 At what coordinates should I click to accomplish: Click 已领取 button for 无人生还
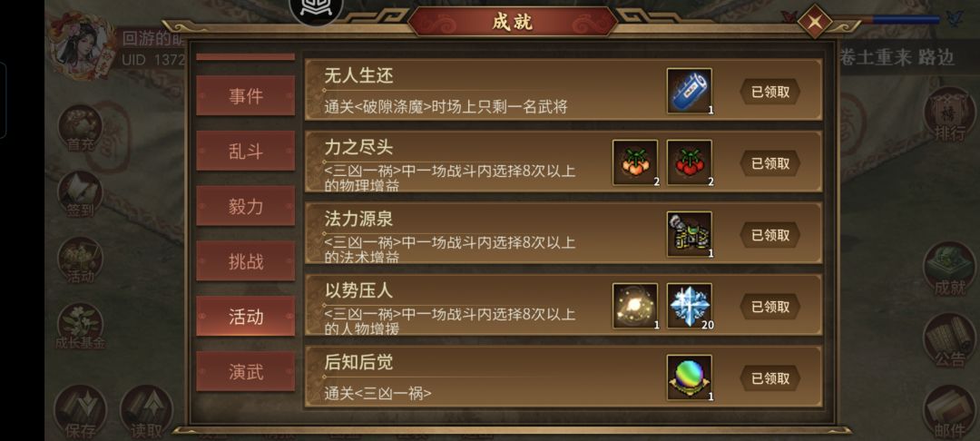point(770,92)
